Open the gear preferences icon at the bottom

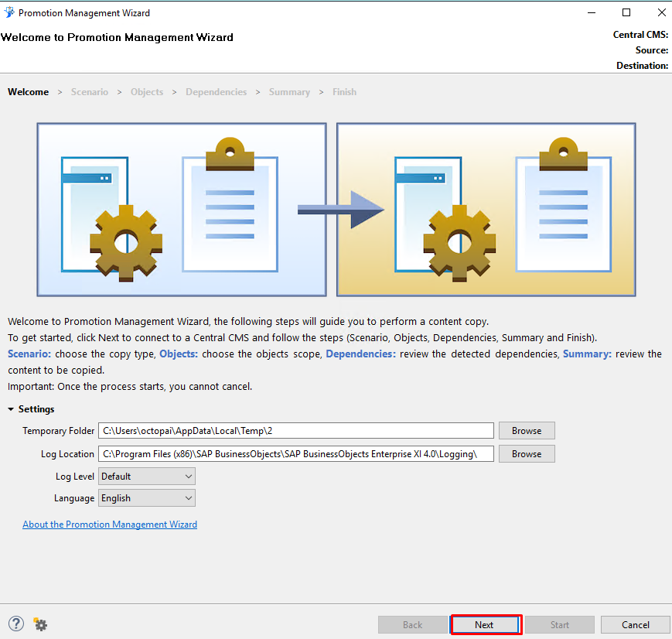point(40,624)
